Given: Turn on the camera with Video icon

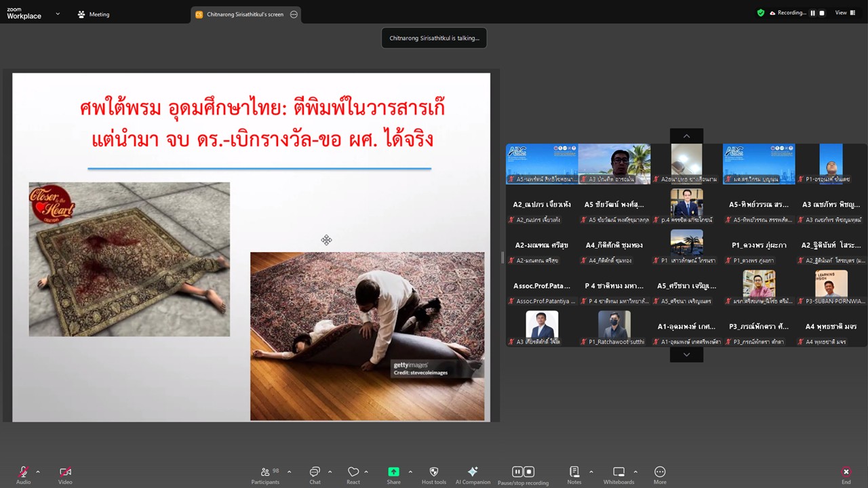Looking at the screenshot, I should pos(65,472).
